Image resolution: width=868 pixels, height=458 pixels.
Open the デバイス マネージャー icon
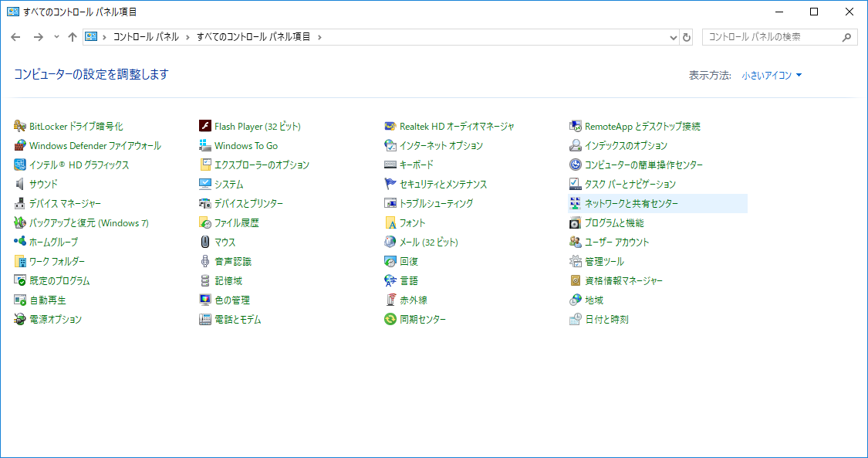tap(20, 203)
